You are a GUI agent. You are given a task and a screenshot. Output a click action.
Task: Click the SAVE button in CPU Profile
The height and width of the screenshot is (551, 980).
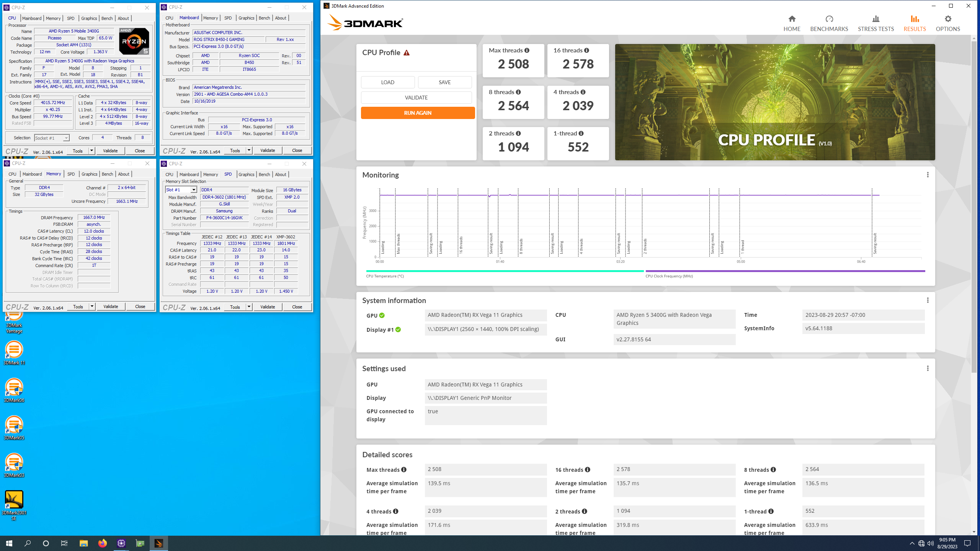click(444, 82)
